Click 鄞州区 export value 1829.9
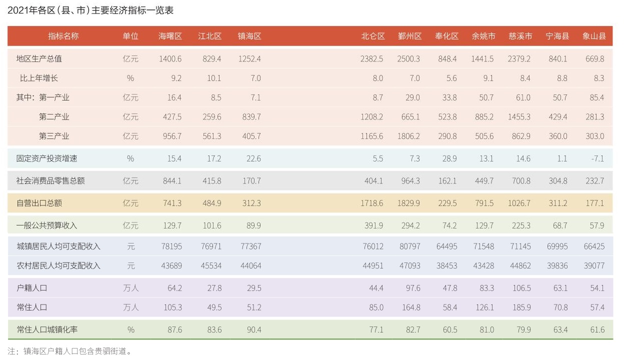626x364 pixels. (x=408, y=203)
